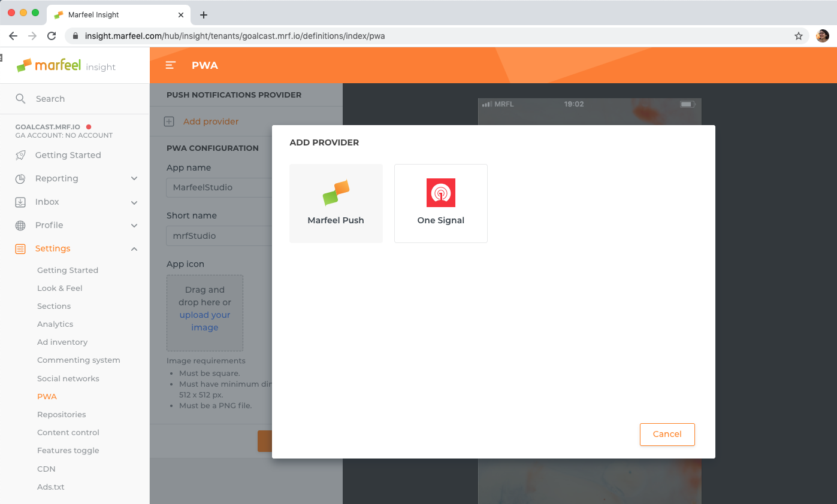
Task: Toggle the hamburger menu in PWA header
Action: coord(171,65)
